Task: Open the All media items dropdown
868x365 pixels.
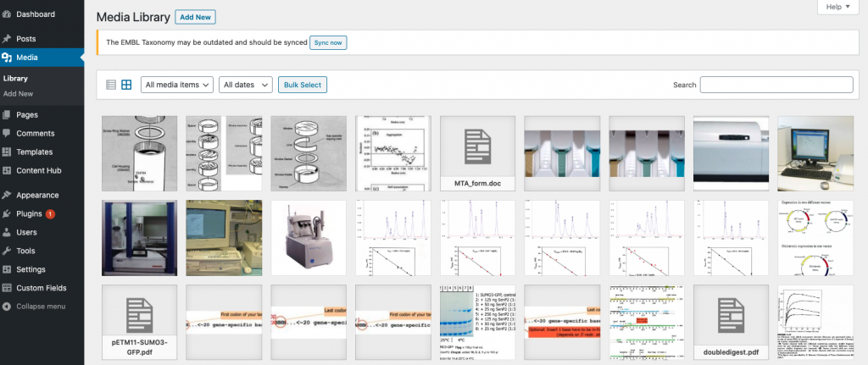Action: 177,85
